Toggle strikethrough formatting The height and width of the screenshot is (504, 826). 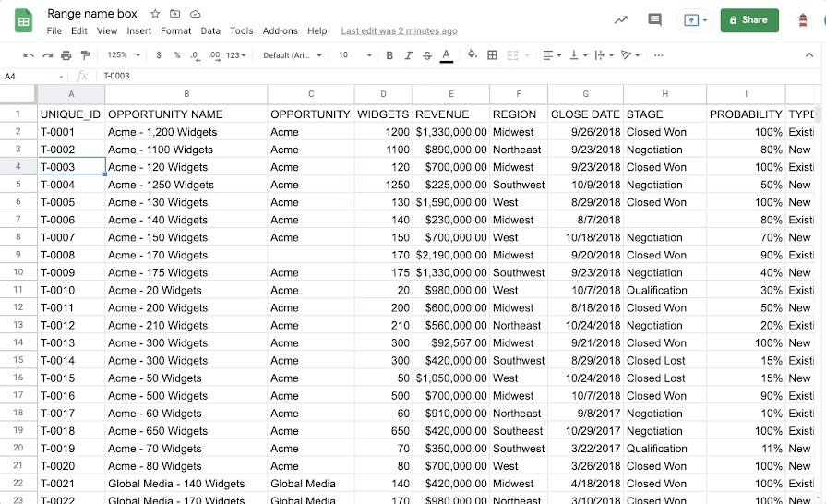coord(427,55)
